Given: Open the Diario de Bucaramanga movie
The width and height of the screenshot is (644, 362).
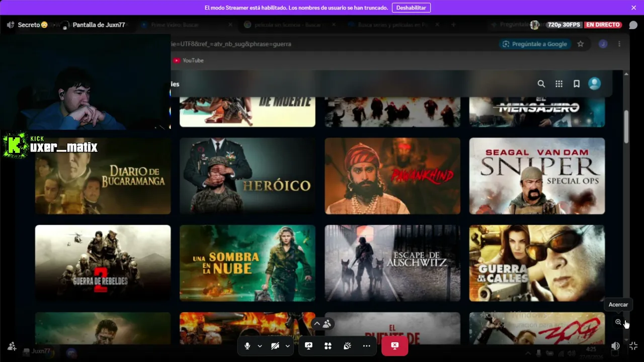Looking at the screenshot, I should point(103,176).
